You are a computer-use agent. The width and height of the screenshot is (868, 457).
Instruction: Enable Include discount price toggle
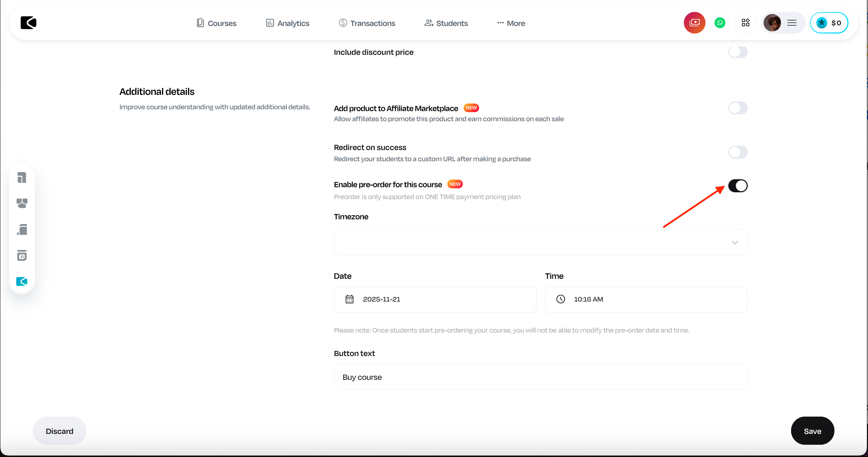[x=738, y=52]
